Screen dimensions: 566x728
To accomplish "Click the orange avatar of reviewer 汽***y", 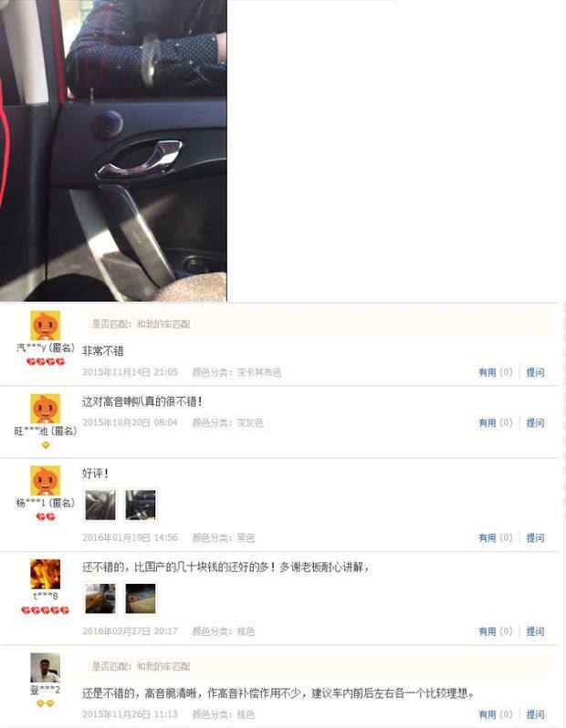I will [45, 326].
